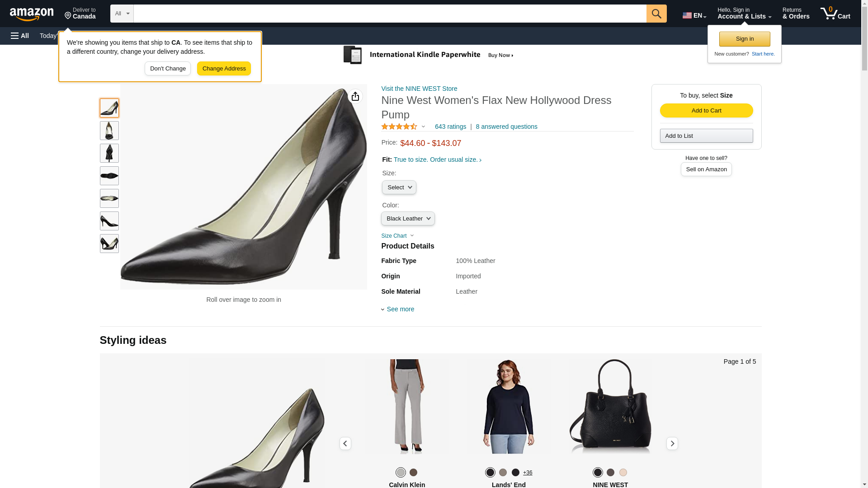The width and height of the screenshot is (868, 488).
Task: Click the search magnifier icon
Action: (656, 14)
